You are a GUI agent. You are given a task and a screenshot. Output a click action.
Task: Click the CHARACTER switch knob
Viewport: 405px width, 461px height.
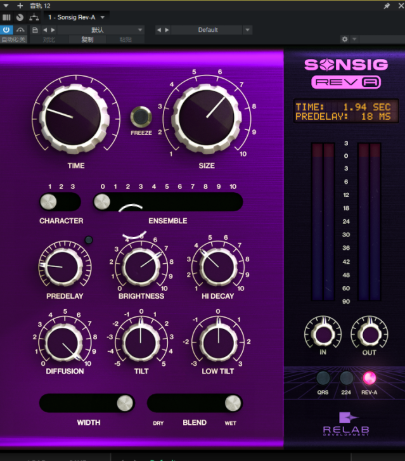coord(48,202)
